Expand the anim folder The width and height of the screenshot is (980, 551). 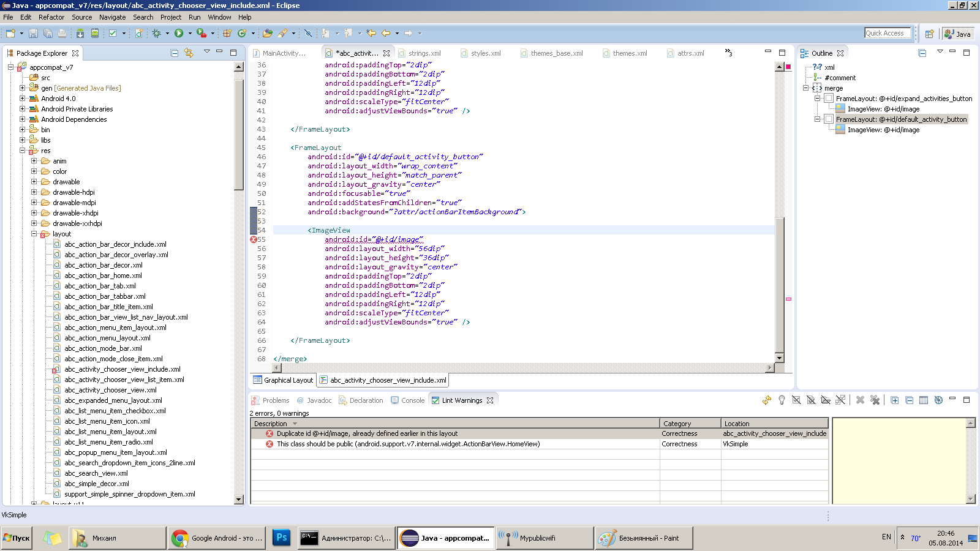click(34, 161)
